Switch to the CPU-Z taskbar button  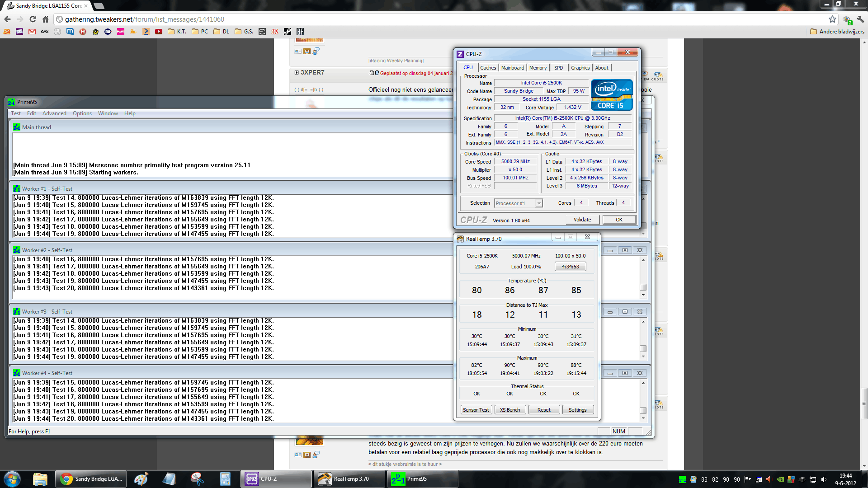(x=276, y=479)
